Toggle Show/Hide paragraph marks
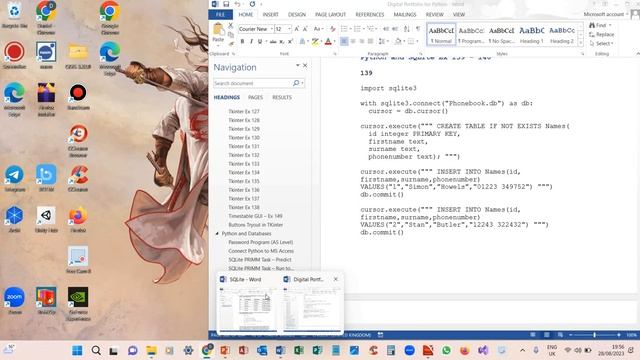 (x=418, y=29)
